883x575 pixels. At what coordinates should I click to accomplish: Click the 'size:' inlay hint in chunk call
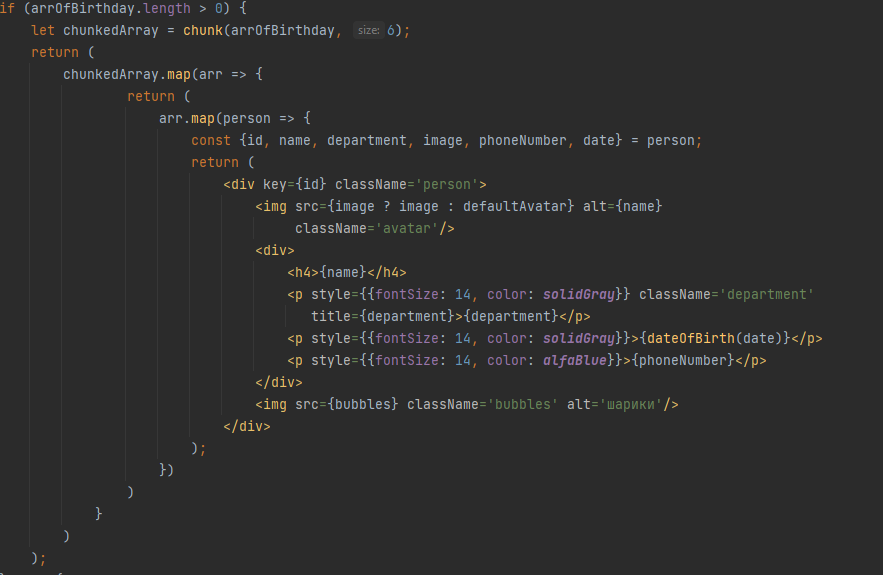pos(369,30)
